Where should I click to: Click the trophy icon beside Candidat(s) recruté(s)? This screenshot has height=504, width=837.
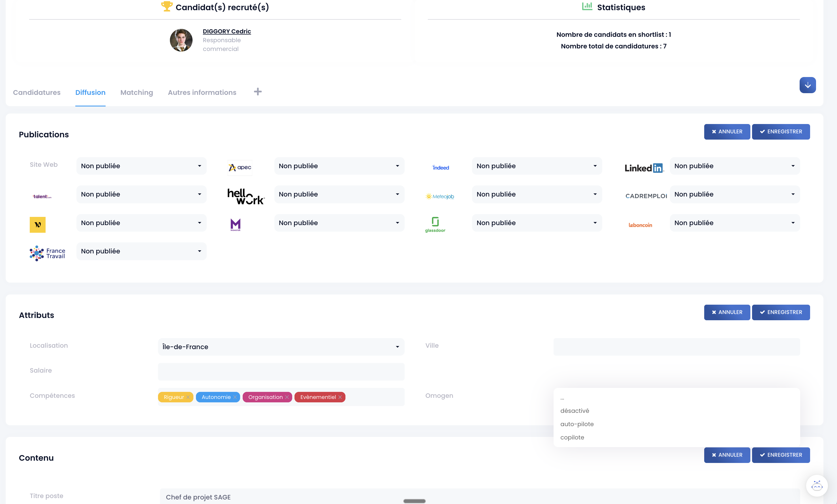click(167, 6)
